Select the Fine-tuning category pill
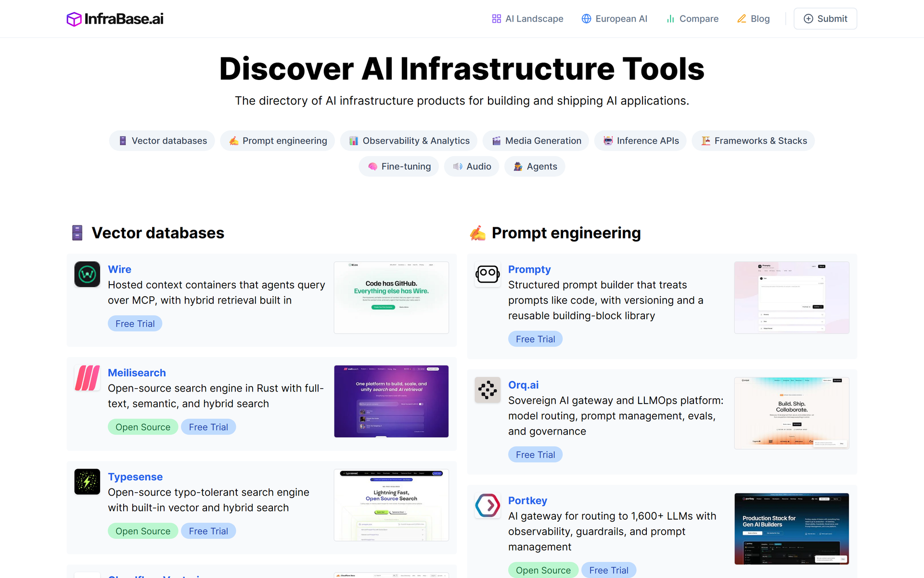Screen dimensions: 924x578 398,166
